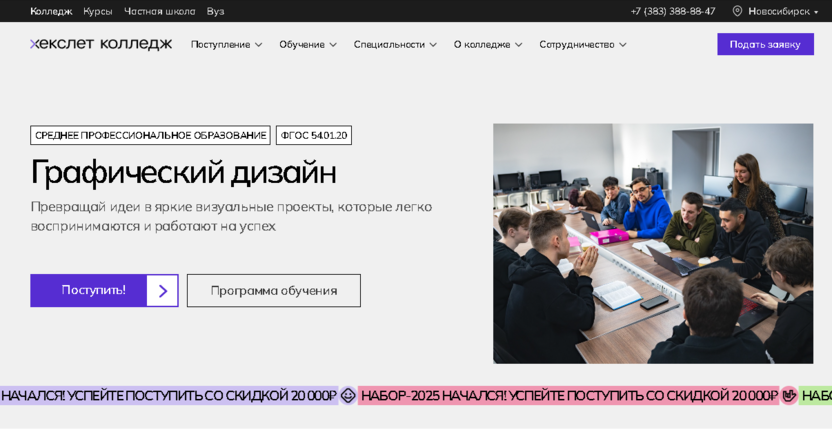Open the classroom photo of students
The image size is (832, 439).
[x=653, y=244]
